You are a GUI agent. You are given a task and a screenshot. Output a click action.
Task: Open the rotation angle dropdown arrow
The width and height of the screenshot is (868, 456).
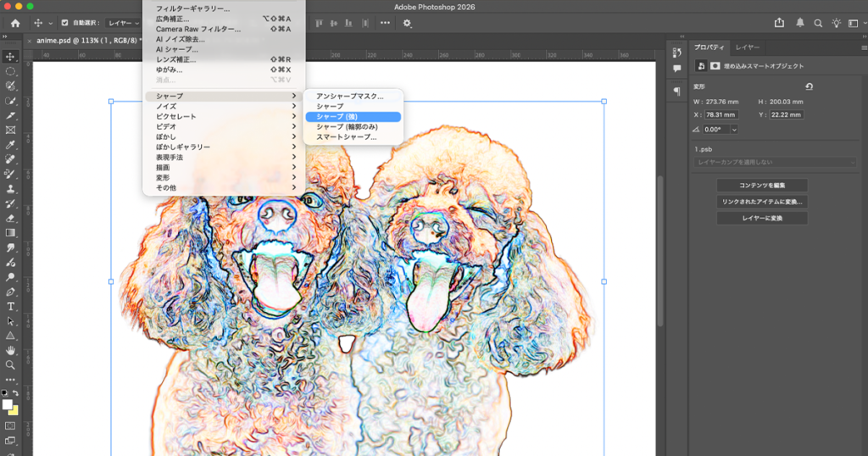point(733,129)
